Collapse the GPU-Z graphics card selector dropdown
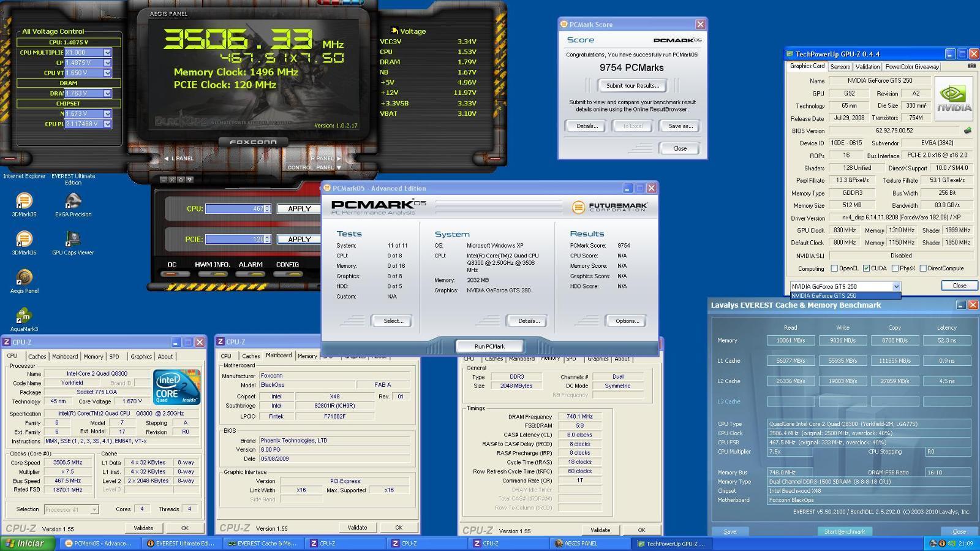This screenshot has width=980, height=551. coord(896,286)
